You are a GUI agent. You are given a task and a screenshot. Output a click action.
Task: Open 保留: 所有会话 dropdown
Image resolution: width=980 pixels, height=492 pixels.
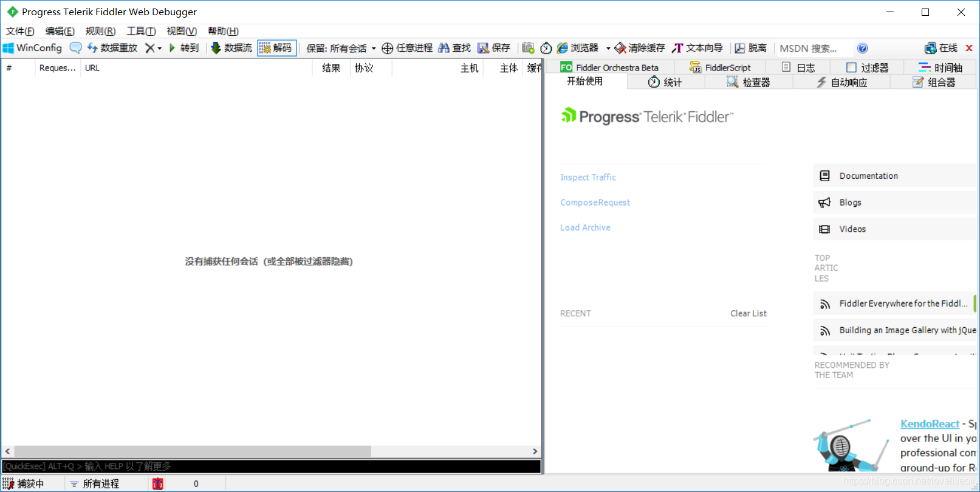click(x=341, y=48)
